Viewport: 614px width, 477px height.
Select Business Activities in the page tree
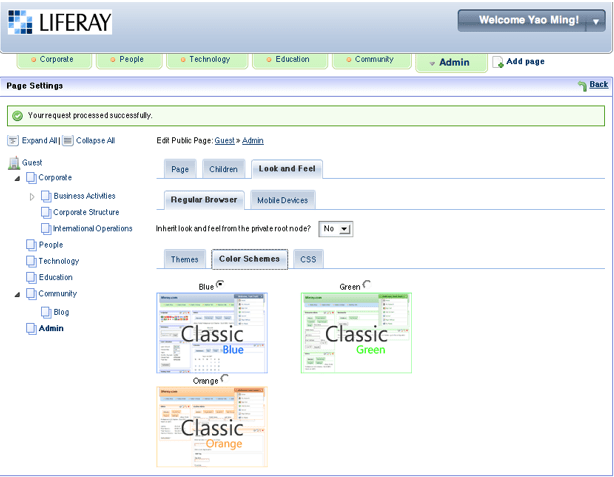click(x=84, y=196)
